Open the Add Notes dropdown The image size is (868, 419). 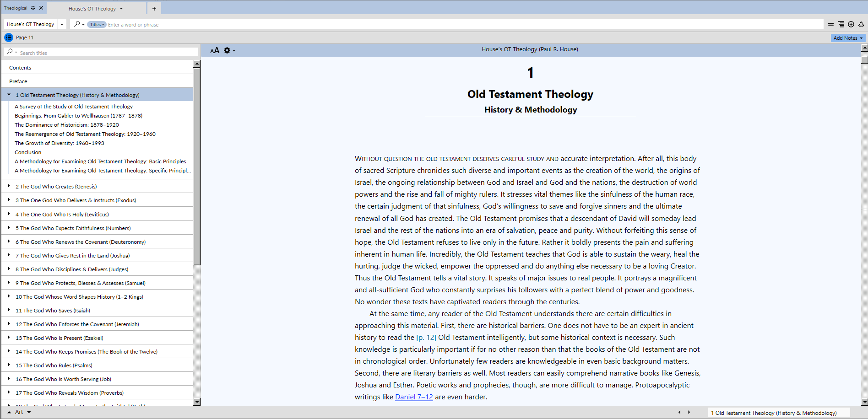pos(861,38)
